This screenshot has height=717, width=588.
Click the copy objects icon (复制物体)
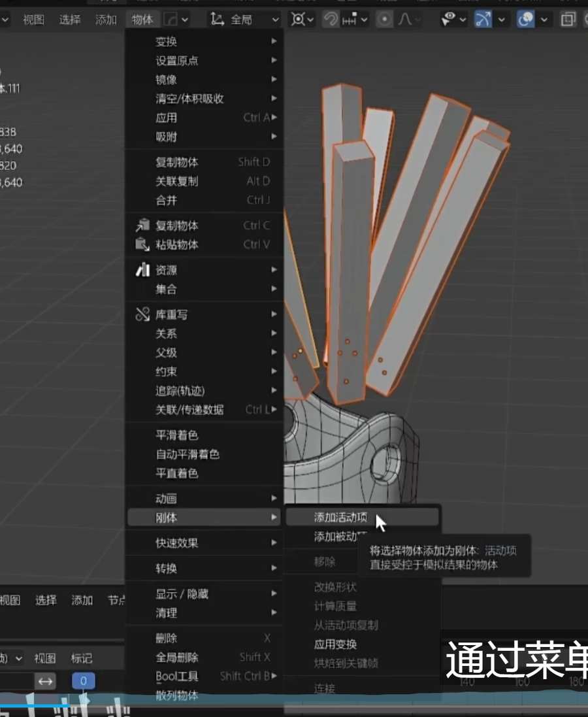point(142,225)
